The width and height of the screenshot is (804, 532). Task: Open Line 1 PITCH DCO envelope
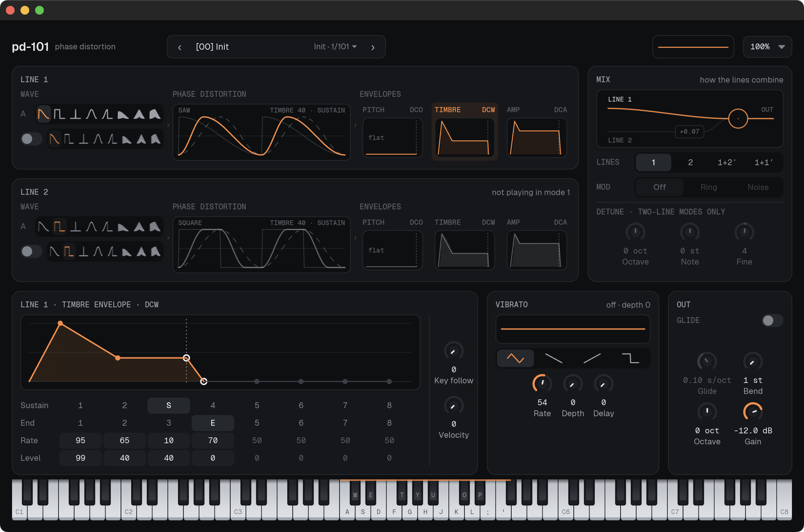point(392,132)
